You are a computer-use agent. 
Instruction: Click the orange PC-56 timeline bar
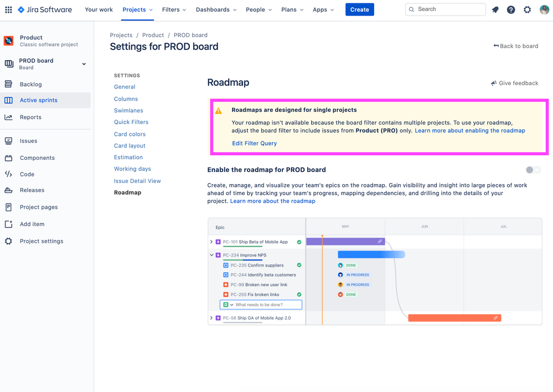point(454,318)
